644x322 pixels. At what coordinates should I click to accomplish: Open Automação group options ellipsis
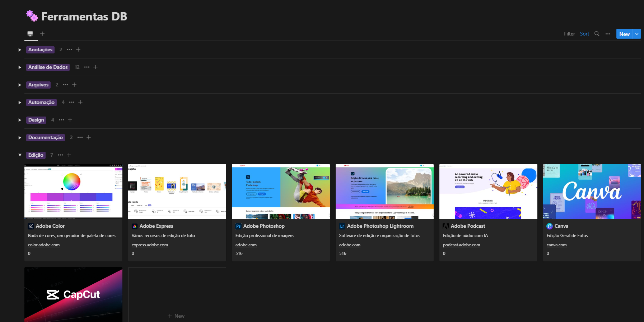(x=72, y=102)
